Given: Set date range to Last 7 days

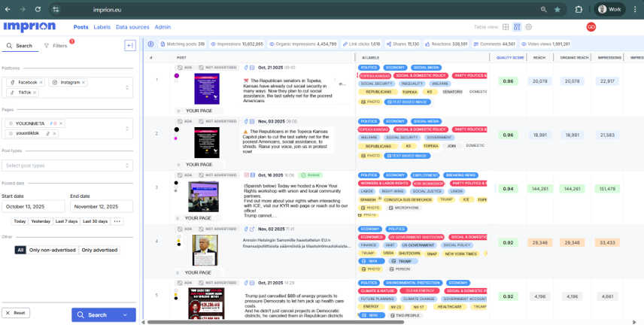Looking at the screenshot, I should point(66,221).
